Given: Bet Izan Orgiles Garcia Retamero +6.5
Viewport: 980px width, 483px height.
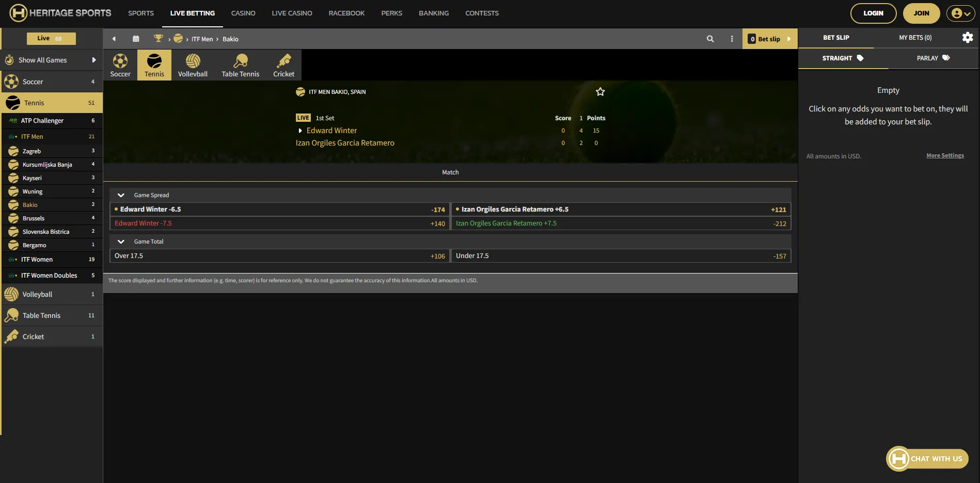Looking at the screenshot, I should point(621,210).
